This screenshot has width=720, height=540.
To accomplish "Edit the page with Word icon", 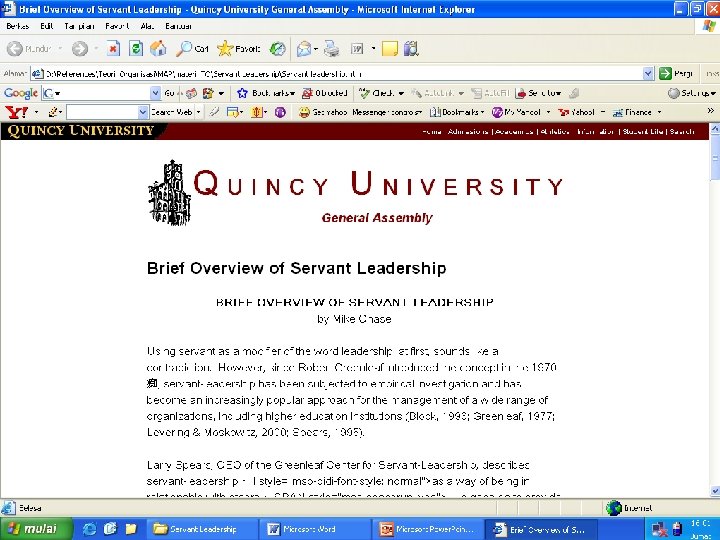I will [357, 49].
